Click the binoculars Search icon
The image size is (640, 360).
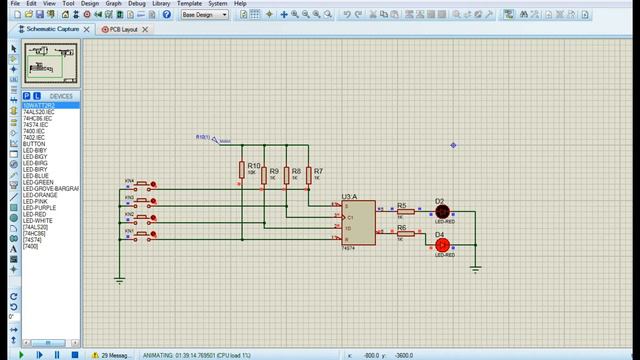(524, 15)
